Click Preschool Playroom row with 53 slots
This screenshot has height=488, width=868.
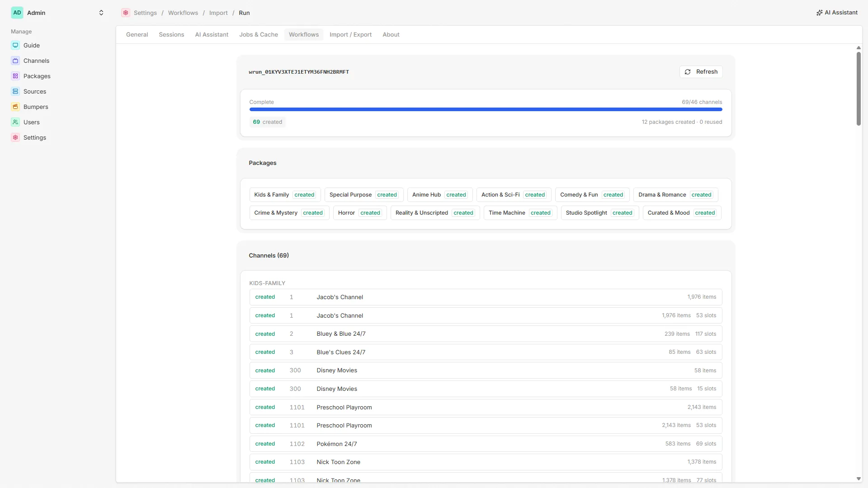point(486,425)
